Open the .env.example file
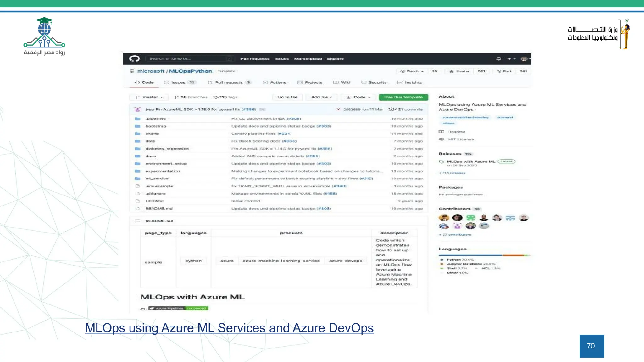Screen dimensions: 644x362 [x=159, y=186]
